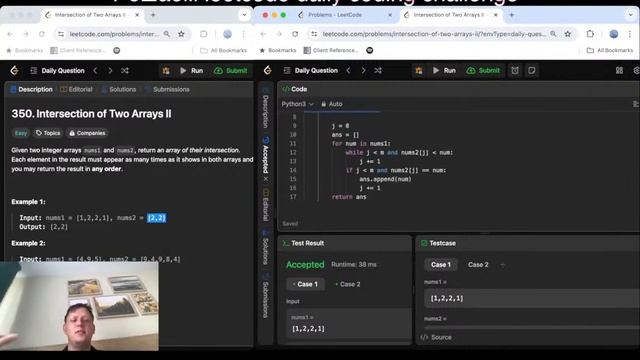Click Source at bottom of Testcase panel
640x360 pixels.
pyautogui.click(x=436, y=337)
